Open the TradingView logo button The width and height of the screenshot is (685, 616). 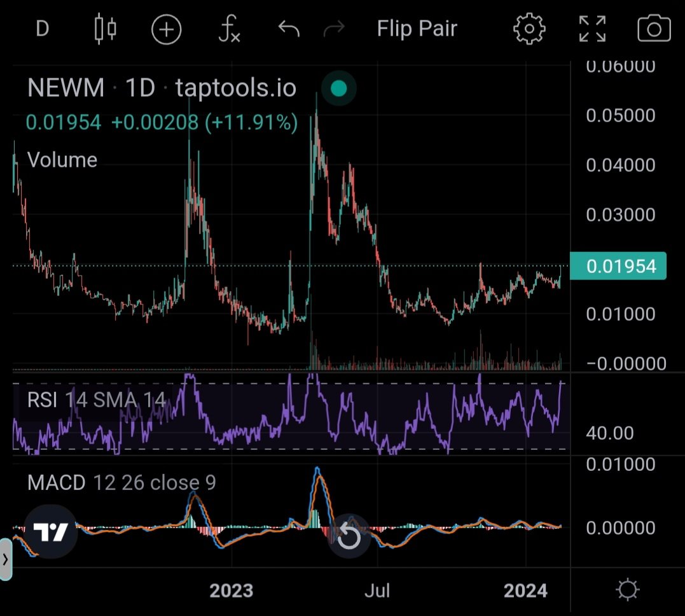click(51, 531)
